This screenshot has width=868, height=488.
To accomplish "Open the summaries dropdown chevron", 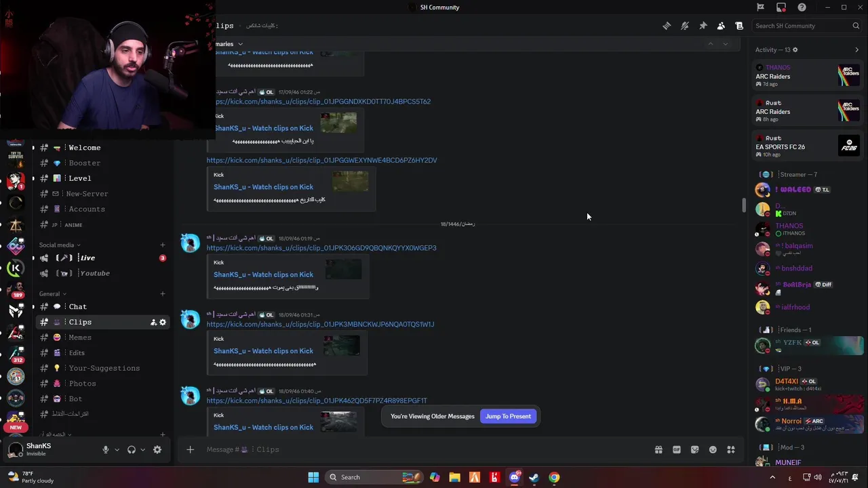I will coord(240,44).
